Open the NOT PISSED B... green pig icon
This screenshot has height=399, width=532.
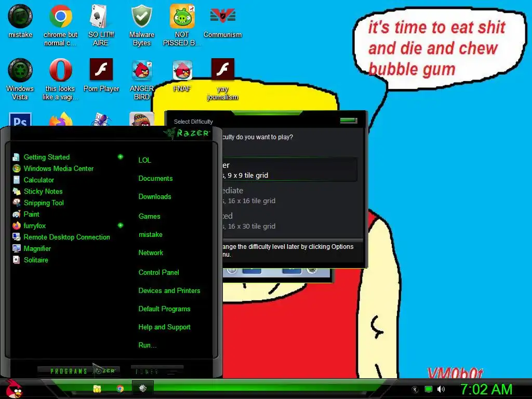pyautogui.click(x=182, y=25)
